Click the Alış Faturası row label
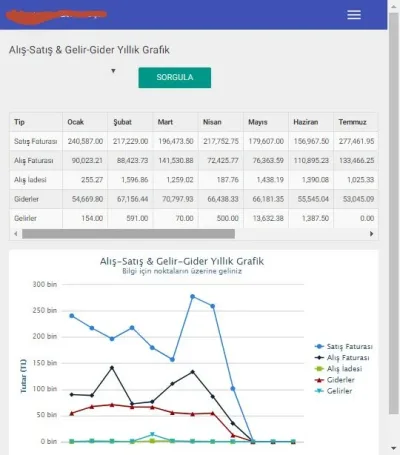Image resolution: width=400 pixels, height=455 pixels. click(34, 161)
